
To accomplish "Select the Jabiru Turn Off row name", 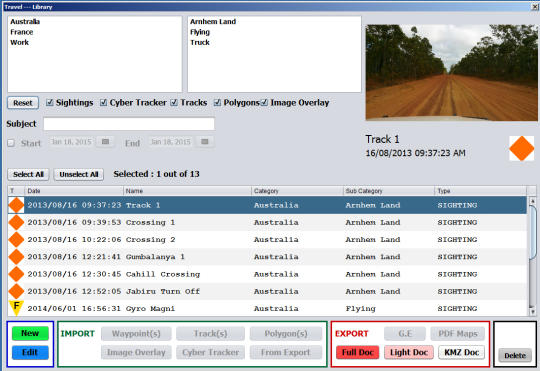I will point(163,291).
